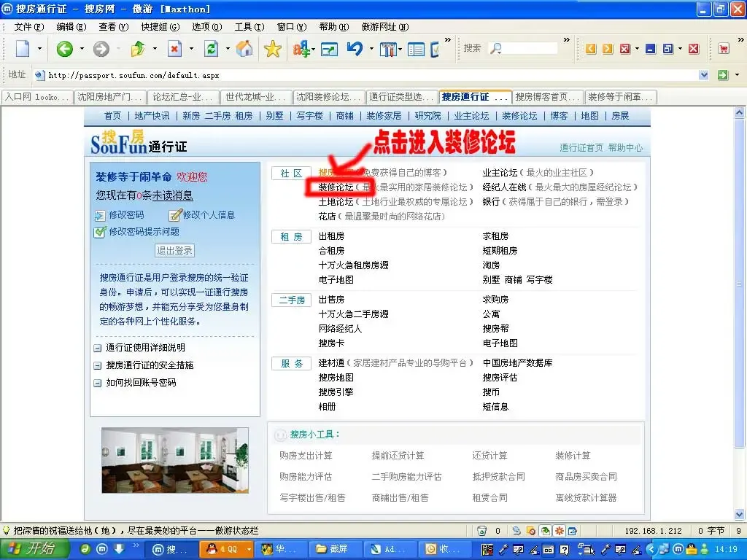Click the tools toolbox icon
747x560 pixels.
coord(388,49)
